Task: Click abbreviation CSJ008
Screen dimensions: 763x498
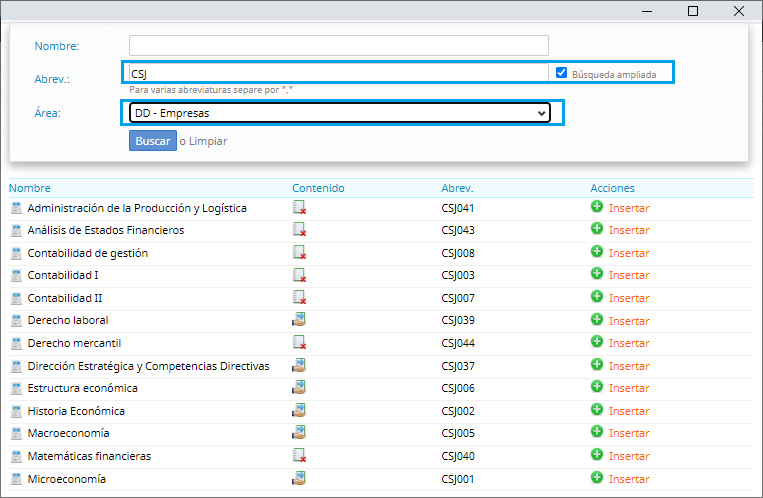Action: (x=457, y=253)
